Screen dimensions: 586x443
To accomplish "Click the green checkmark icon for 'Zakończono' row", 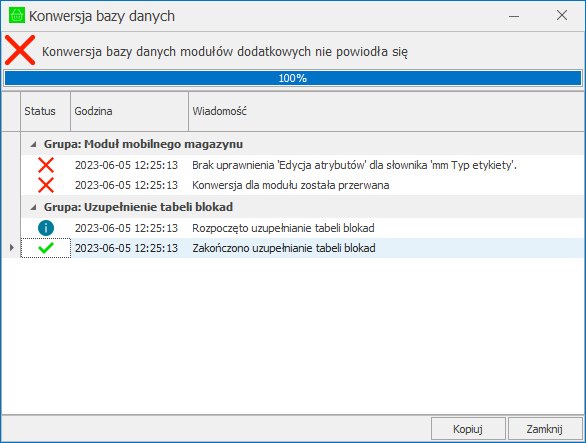I will pos(46,248).
